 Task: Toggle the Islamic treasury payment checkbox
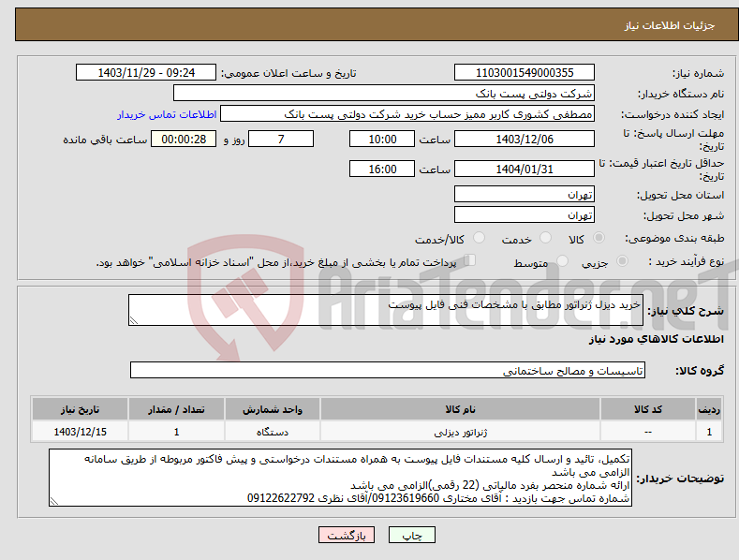[x=470, y=259]
